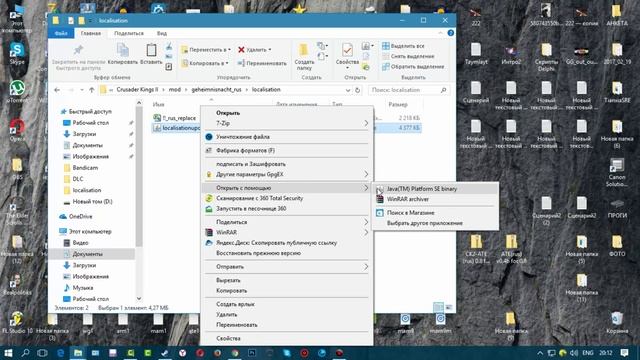The image size is (640, 360).
Task: Open 'Переместить в' dropdown
Action: [x=206, y=49]
